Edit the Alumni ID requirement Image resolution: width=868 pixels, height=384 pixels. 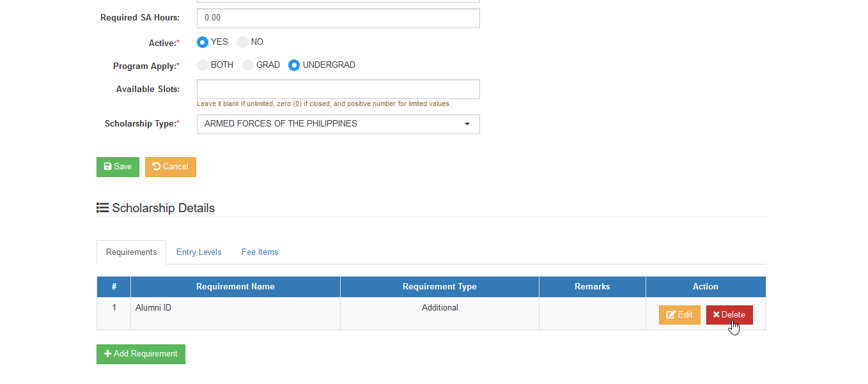[679, 315]
